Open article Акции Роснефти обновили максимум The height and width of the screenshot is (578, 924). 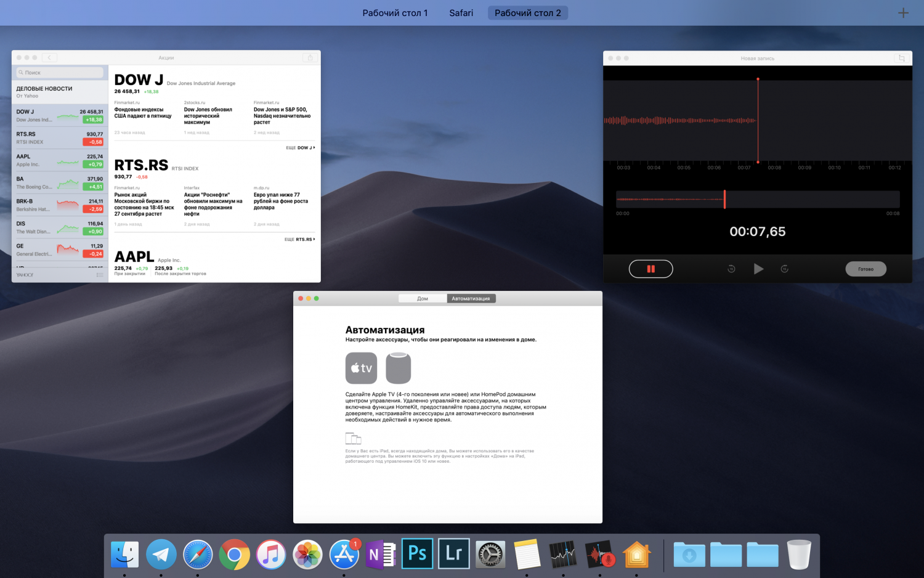213,204
